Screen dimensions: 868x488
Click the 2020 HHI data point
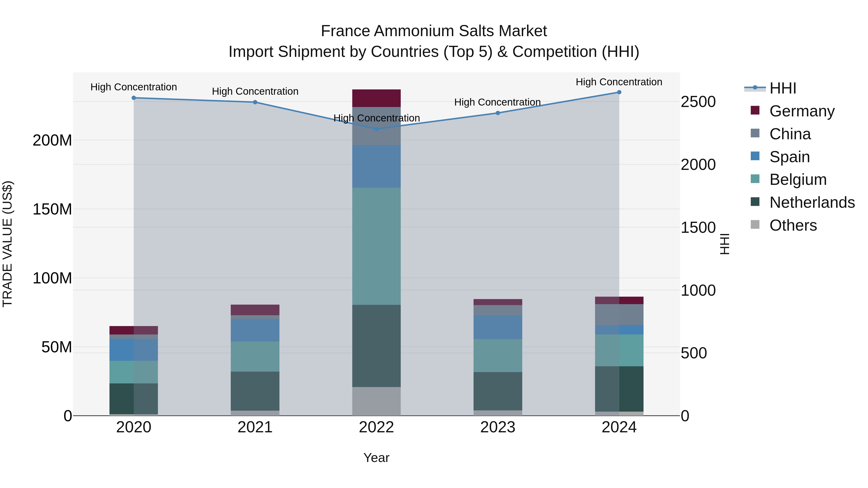click(134, 98)
